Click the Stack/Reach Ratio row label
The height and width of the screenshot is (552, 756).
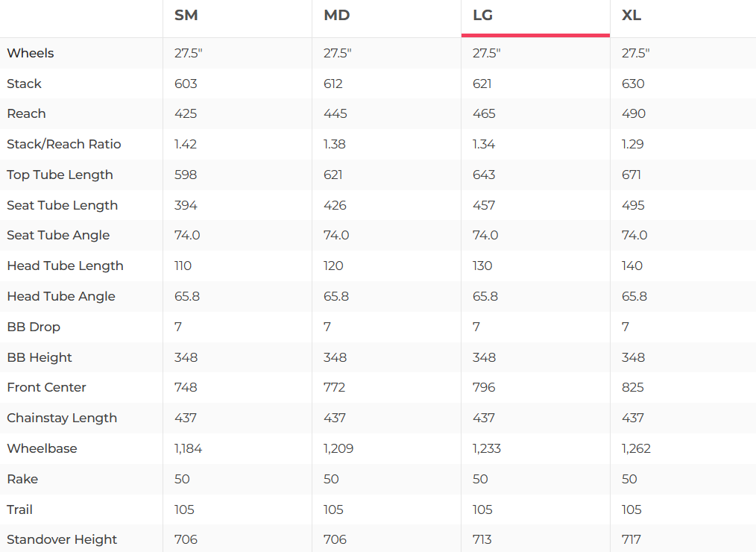64,144
